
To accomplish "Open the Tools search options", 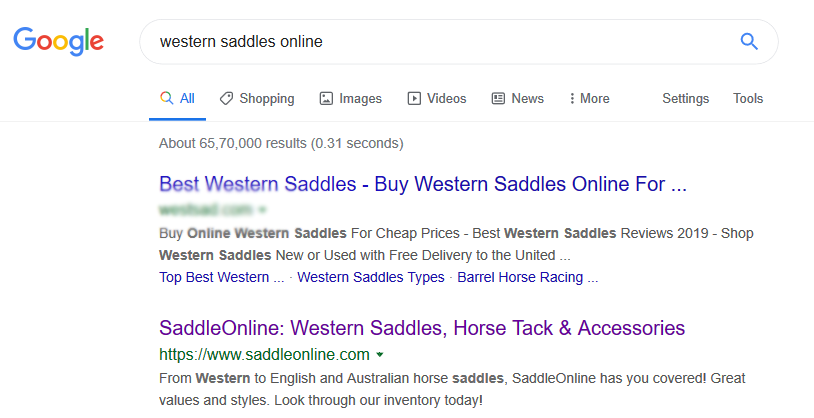I will pos(748,99).
